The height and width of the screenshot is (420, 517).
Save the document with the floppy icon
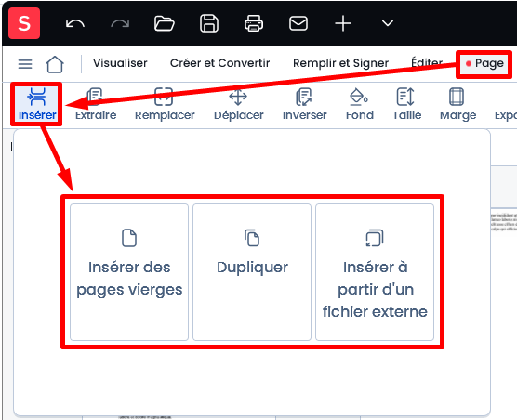209,23
